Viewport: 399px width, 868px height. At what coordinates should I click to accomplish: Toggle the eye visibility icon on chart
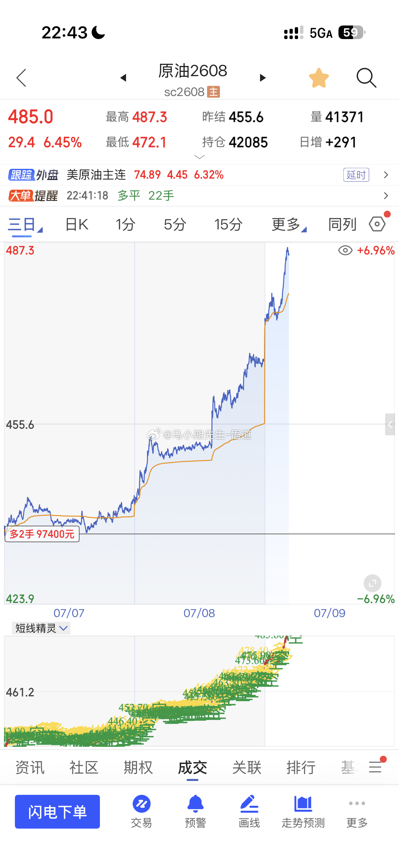click(345, 250)
